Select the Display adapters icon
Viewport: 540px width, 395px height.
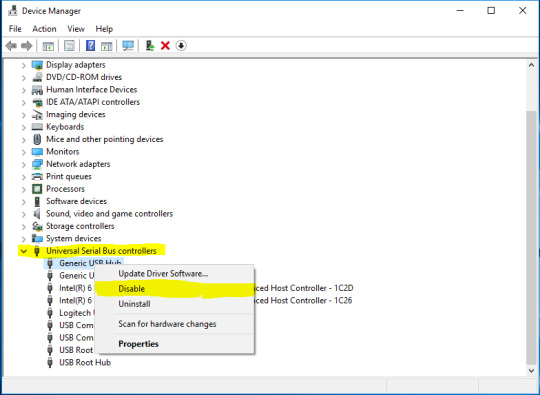(x=37, y=65)
